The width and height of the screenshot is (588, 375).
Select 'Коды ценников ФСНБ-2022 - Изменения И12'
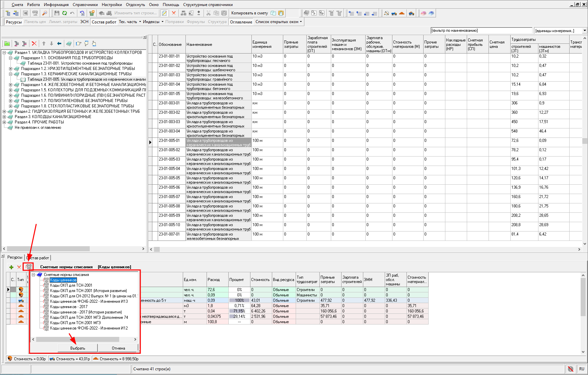pos(89,328)
